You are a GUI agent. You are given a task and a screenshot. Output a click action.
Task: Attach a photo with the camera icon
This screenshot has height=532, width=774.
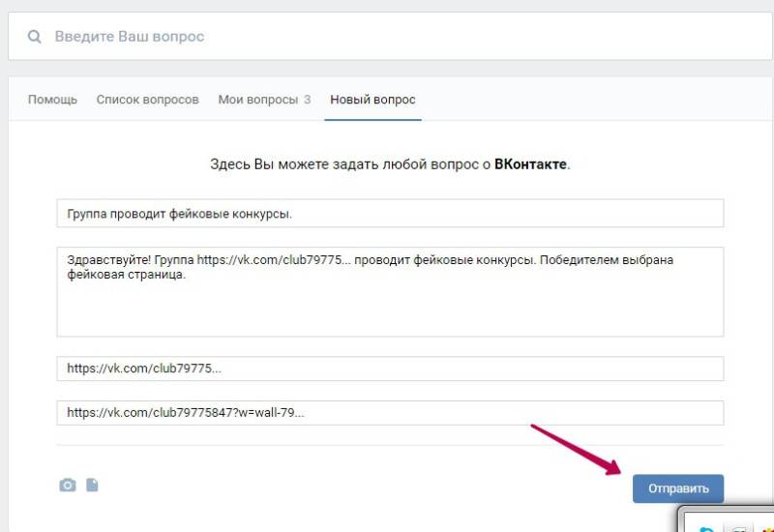point(67,485)
